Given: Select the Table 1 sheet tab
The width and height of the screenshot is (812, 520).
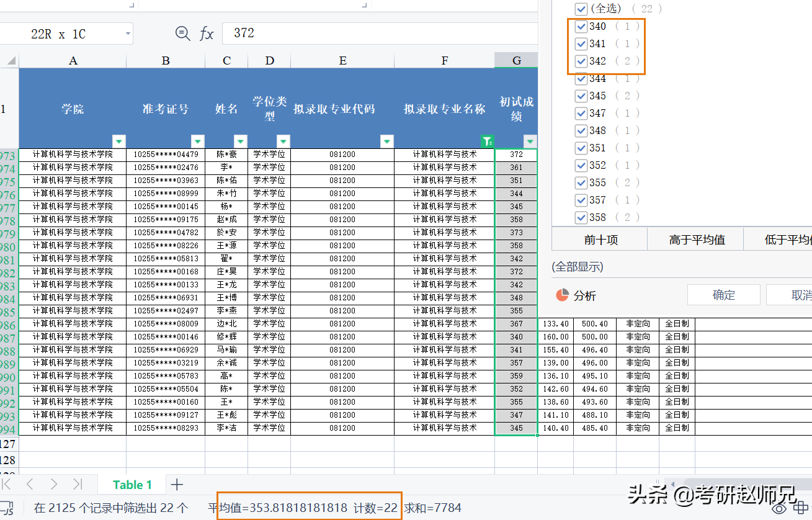Looking at the screenshot, I should tap(132, 484).
